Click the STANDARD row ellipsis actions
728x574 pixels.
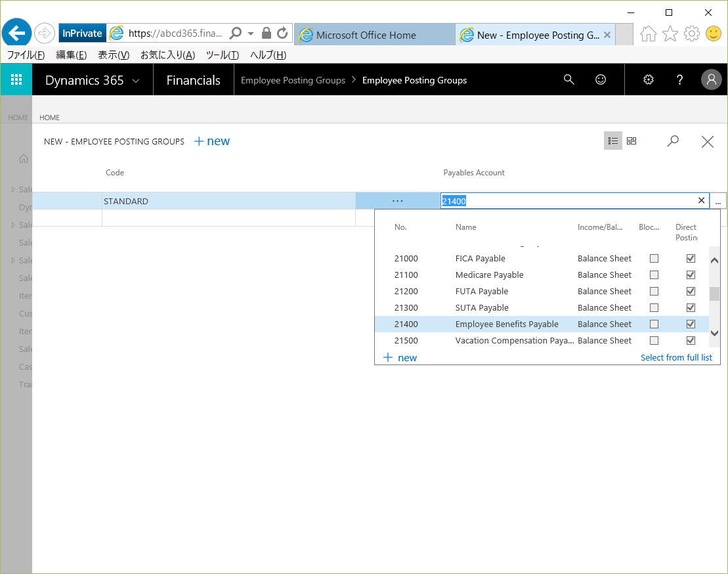[397, 201]
